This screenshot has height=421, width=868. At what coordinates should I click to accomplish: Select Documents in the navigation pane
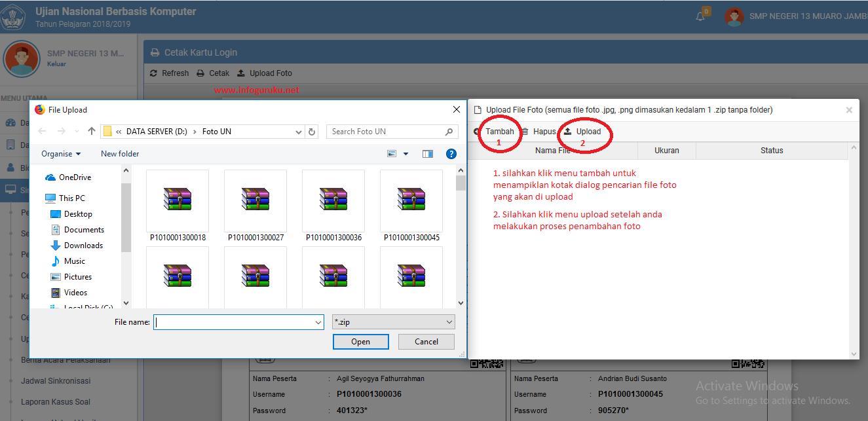(77, 230)
